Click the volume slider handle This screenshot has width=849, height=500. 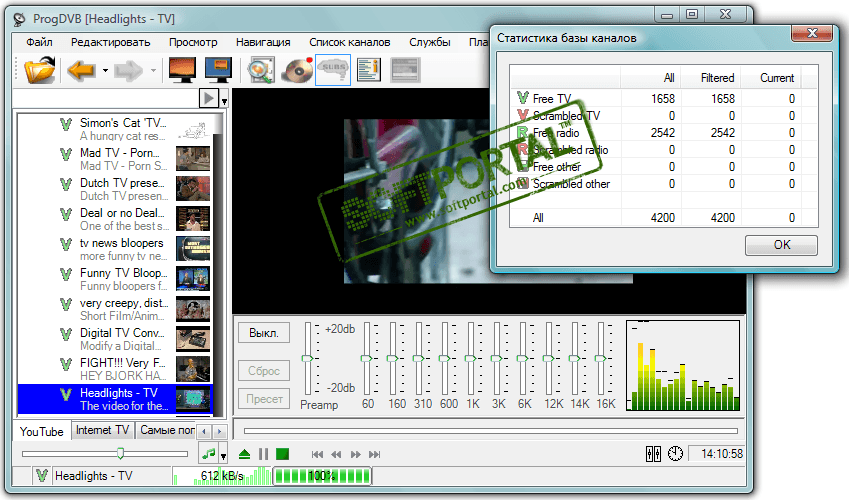[x=120, y=453]
